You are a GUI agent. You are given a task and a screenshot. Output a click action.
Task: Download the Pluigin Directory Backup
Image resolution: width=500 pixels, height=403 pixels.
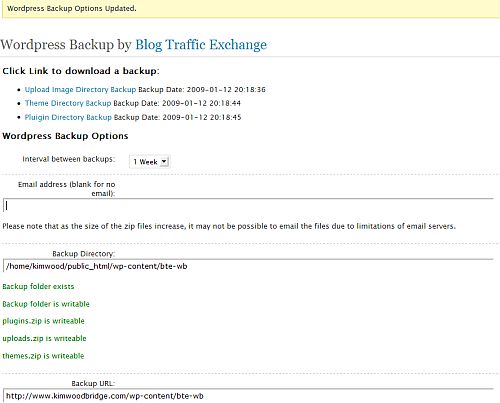pyautogui.click(x=68, y=117)
